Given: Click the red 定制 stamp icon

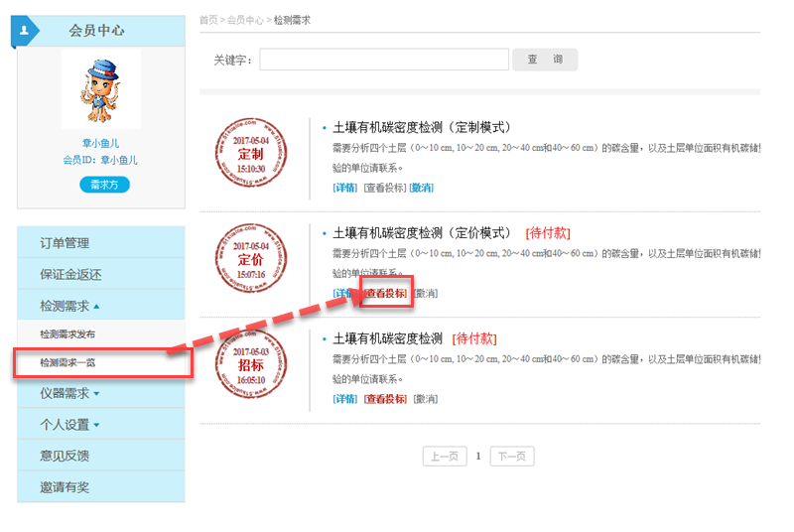Looking at the screenshot, I should [x=250, y=155].
